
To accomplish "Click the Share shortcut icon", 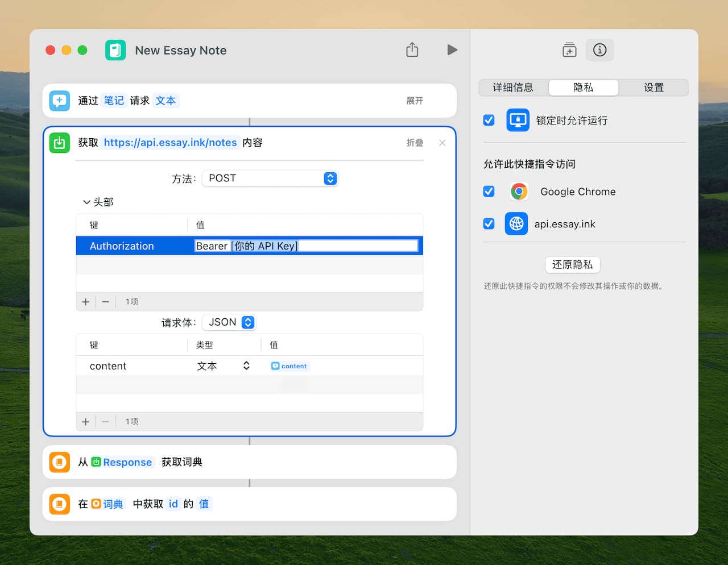I will click(412, 50).
